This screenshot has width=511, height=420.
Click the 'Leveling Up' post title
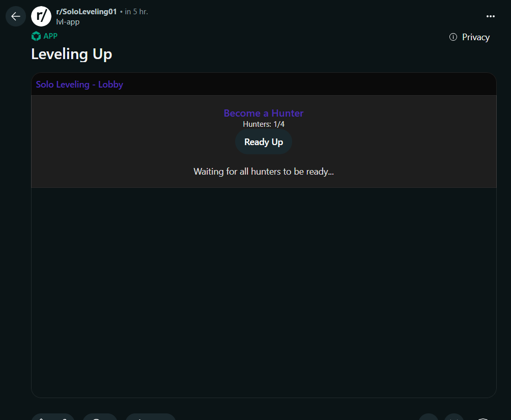coord(72,54)
